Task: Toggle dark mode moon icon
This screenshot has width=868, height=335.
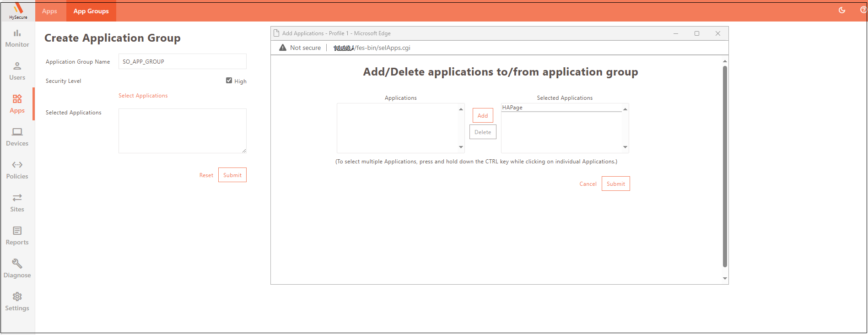Action: [841, 10]
